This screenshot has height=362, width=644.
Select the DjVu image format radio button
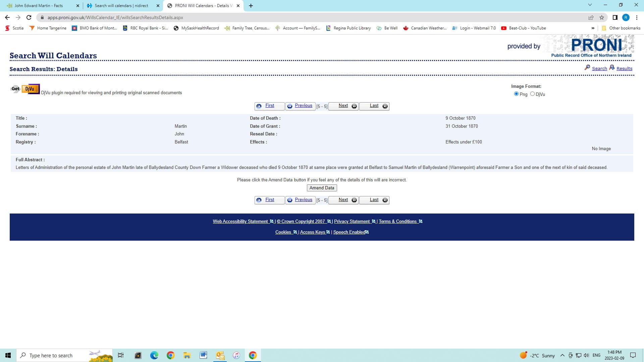(532, 94)
